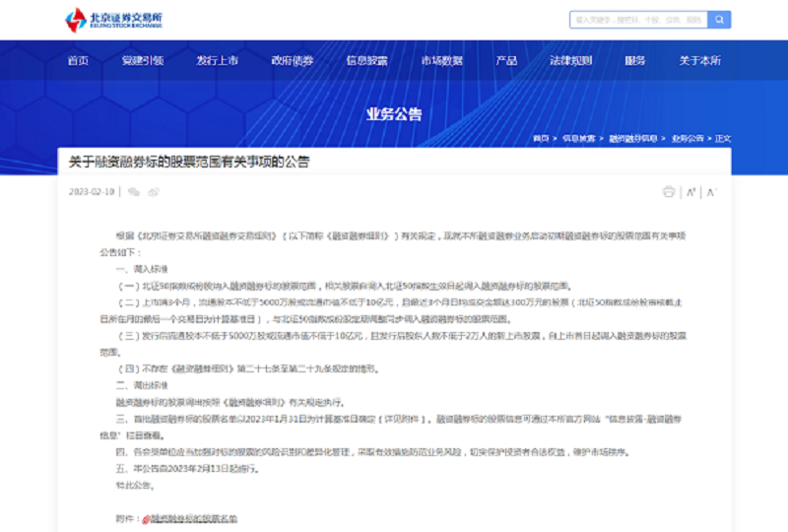Expand the 市场数据 navigation menu

[441, 61]
